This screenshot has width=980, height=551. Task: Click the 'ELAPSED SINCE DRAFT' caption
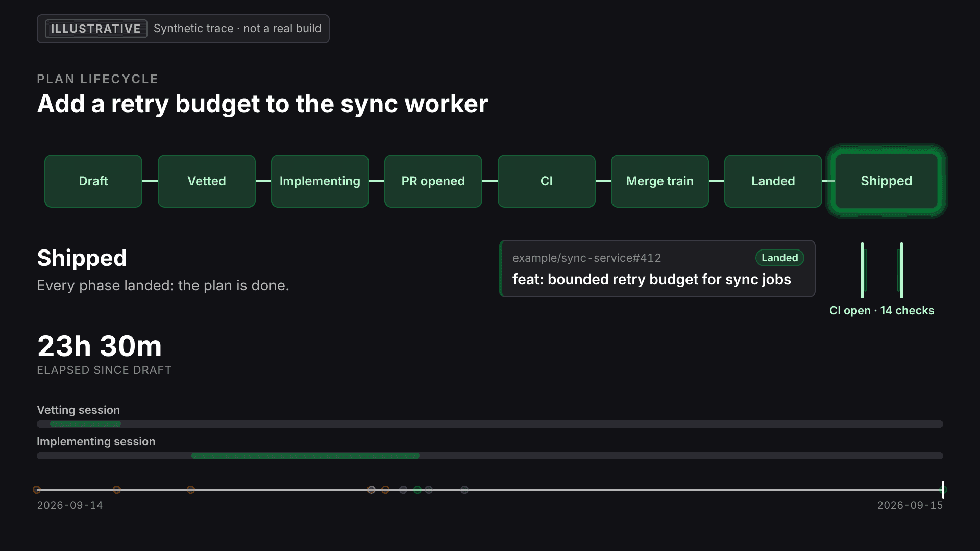tap(104, 370)
